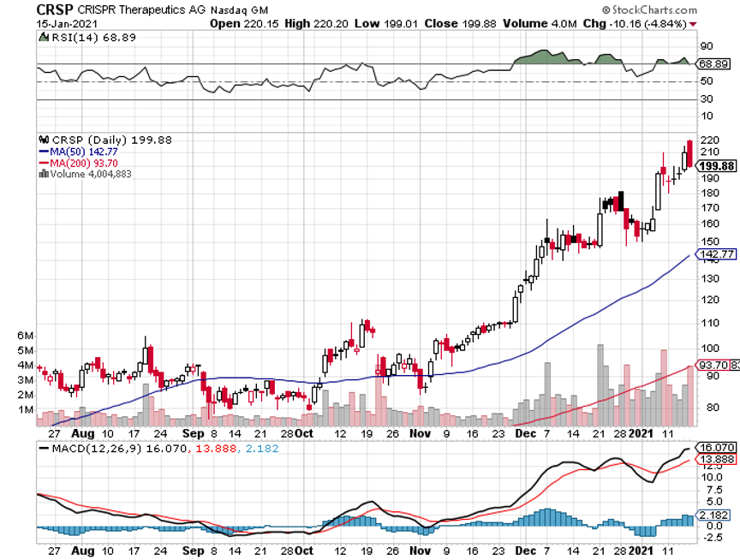Click the StockCharts.com copyright text

649,10
